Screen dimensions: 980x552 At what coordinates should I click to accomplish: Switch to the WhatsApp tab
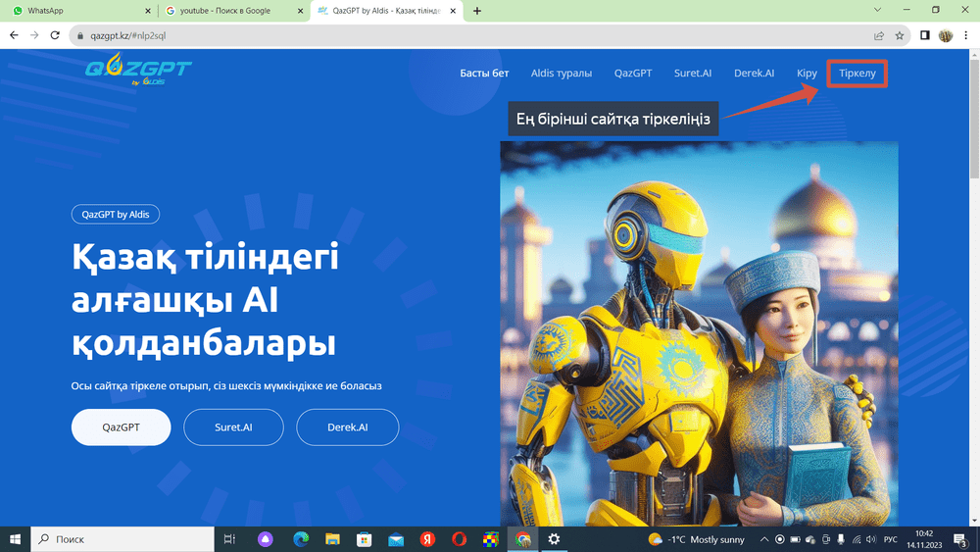point(78,11)
